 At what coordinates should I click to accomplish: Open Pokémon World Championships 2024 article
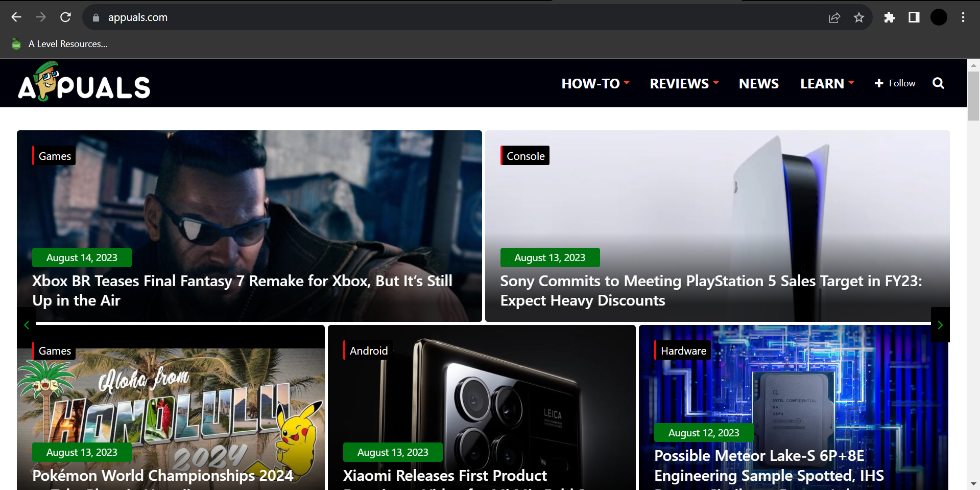(163, 476)
